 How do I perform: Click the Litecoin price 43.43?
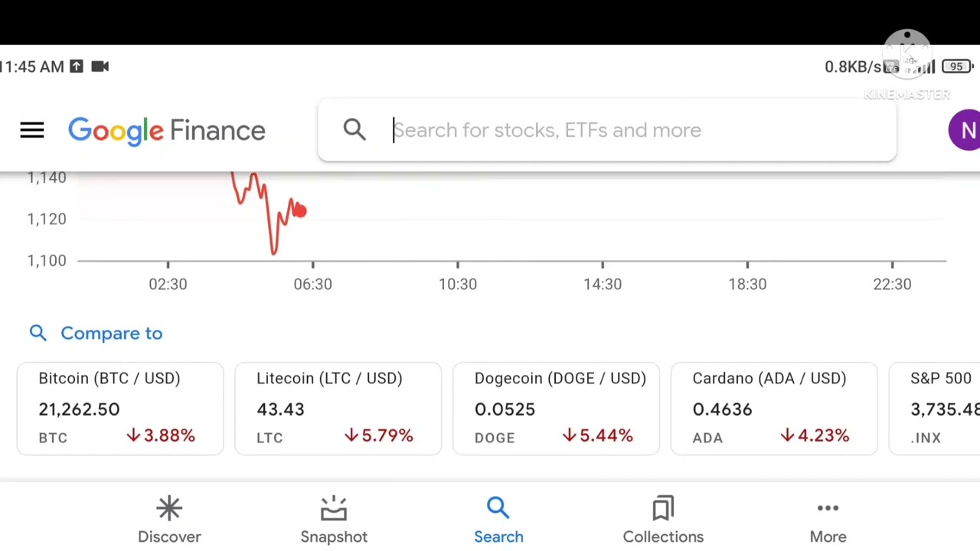[280, 409]
